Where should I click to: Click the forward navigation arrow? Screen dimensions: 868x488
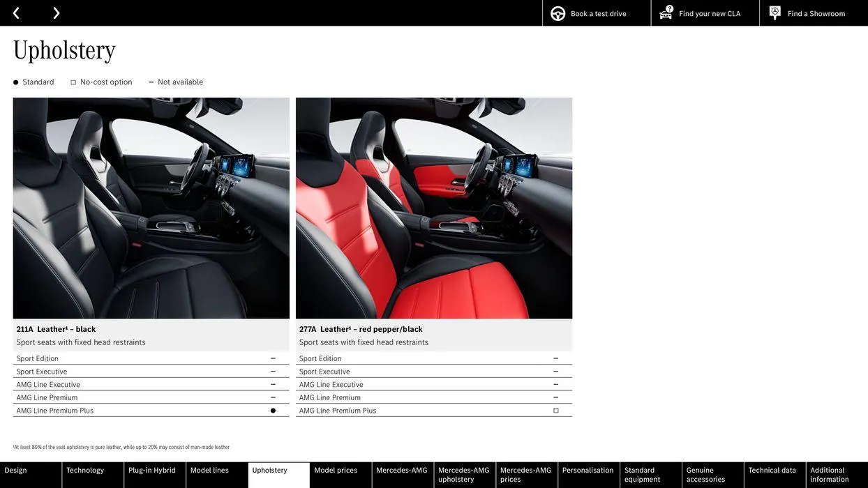click(x=54, y=11)
